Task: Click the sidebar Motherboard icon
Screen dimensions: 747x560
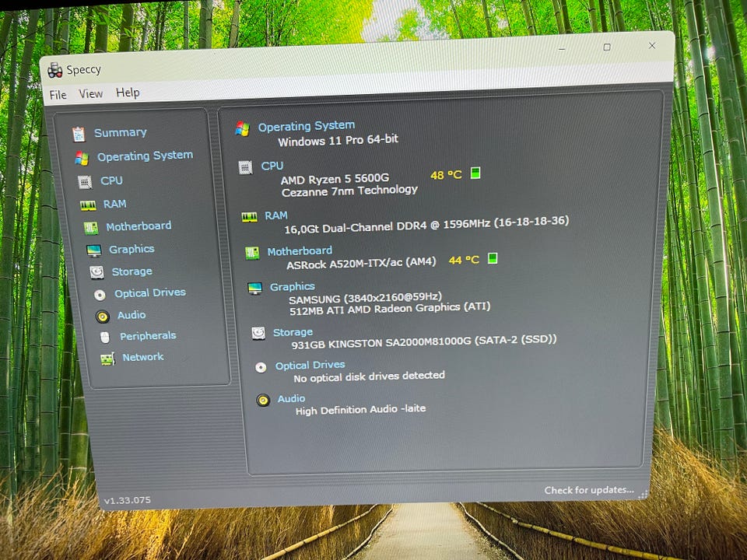Action: point(91,228)
